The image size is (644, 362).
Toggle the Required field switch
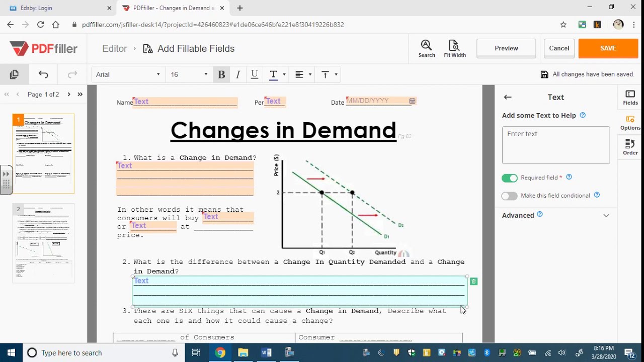(x=509, y=178)
